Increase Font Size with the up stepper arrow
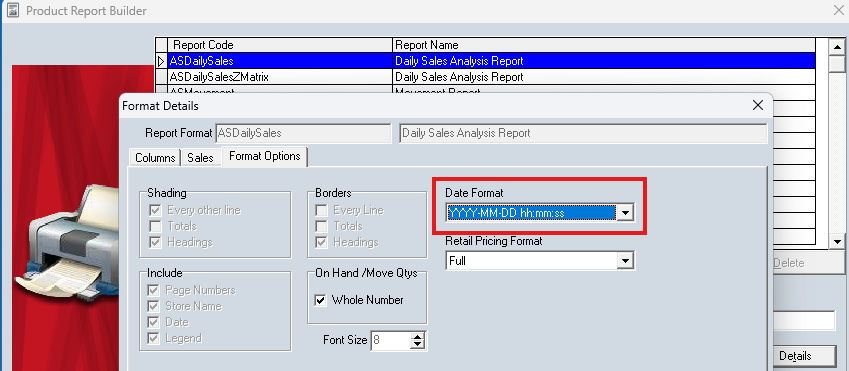The height and width of the screenshot is (371, 849). click(417, 336)
